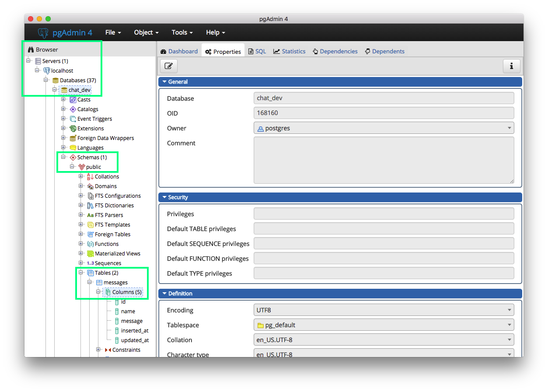Collapse the Security section header
Viewport: 548px width, 392px height.
tap(164, 197)
